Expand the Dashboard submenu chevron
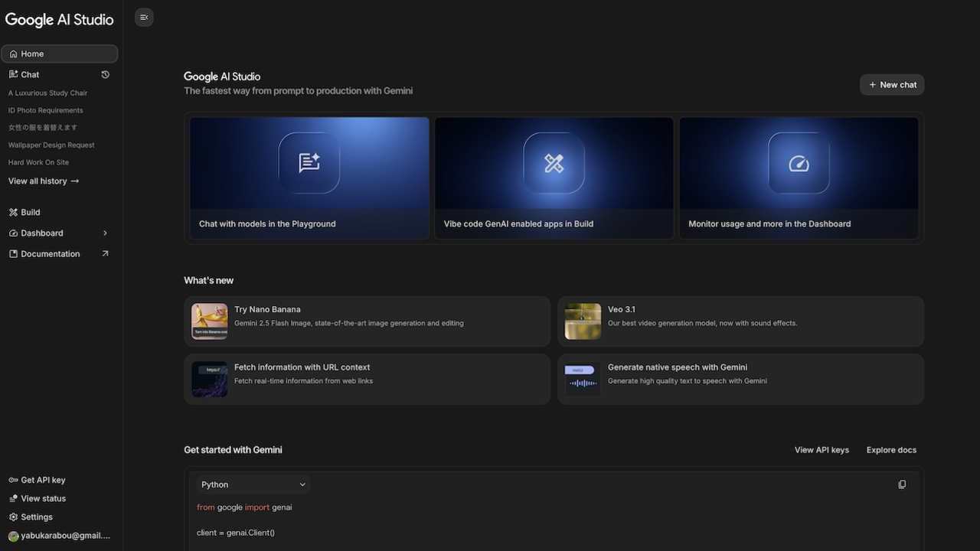This screenshot has width=980, height=551. pyautogui.click(x=106, y=233)
